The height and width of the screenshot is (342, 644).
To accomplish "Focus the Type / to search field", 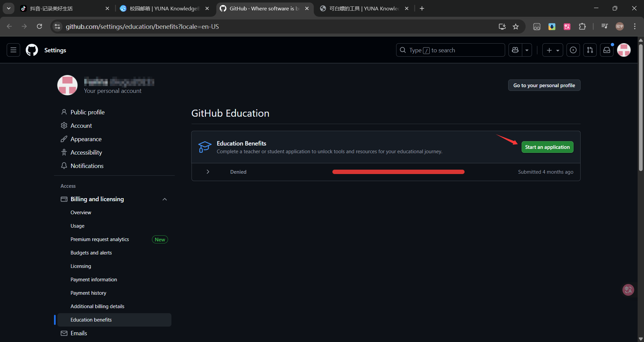I will tap(450, 50).
